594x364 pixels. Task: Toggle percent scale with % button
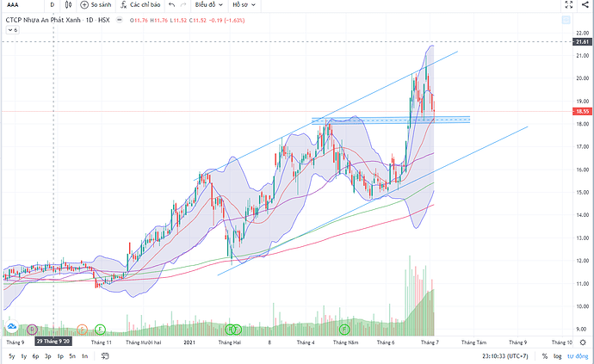[545, 356]
